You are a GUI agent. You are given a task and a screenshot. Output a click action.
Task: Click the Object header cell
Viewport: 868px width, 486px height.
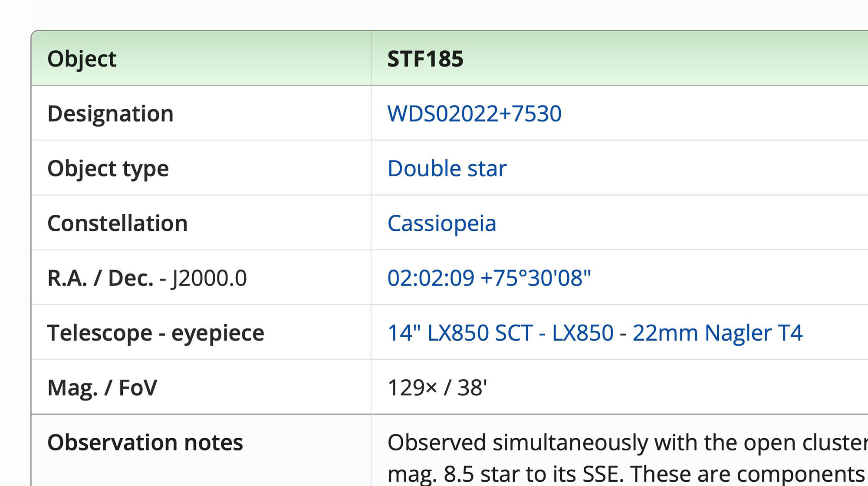[x=82, y=59]
